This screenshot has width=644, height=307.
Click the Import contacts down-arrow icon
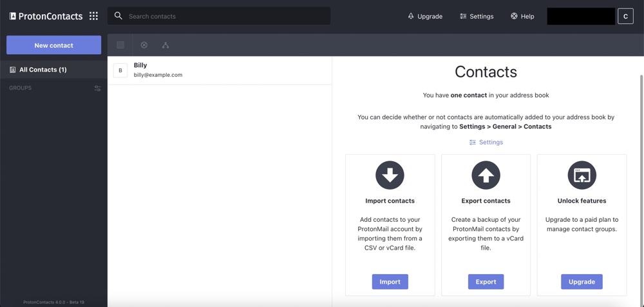click(390, 175)
